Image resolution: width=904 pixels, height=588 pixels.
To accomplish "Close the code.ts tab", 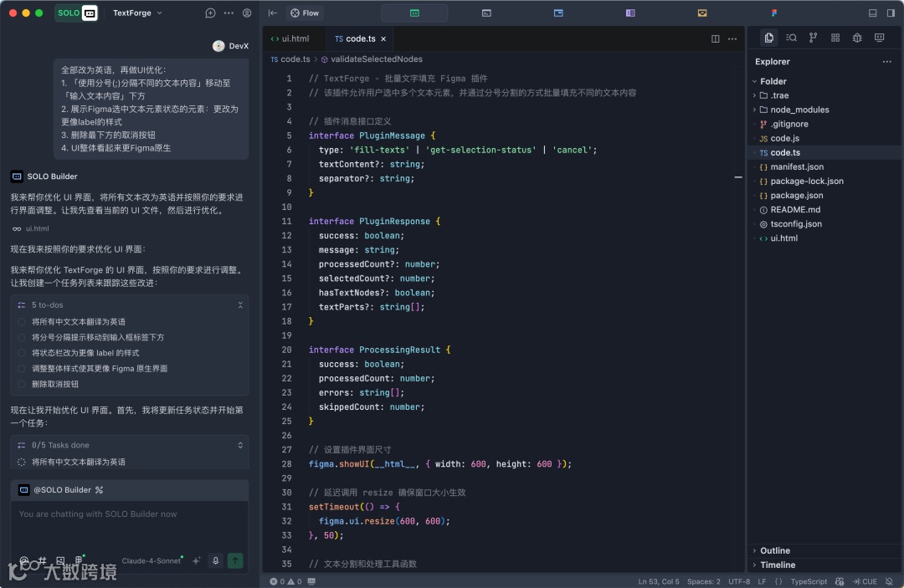I will point(383,39).
